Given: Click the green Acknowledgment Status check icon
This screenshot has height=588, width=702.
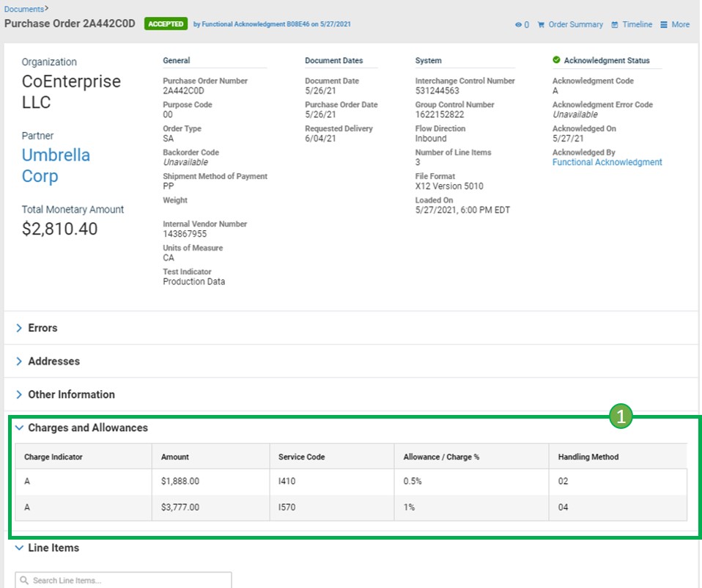Looking at the screenshot, I should [x=556, y=59].
